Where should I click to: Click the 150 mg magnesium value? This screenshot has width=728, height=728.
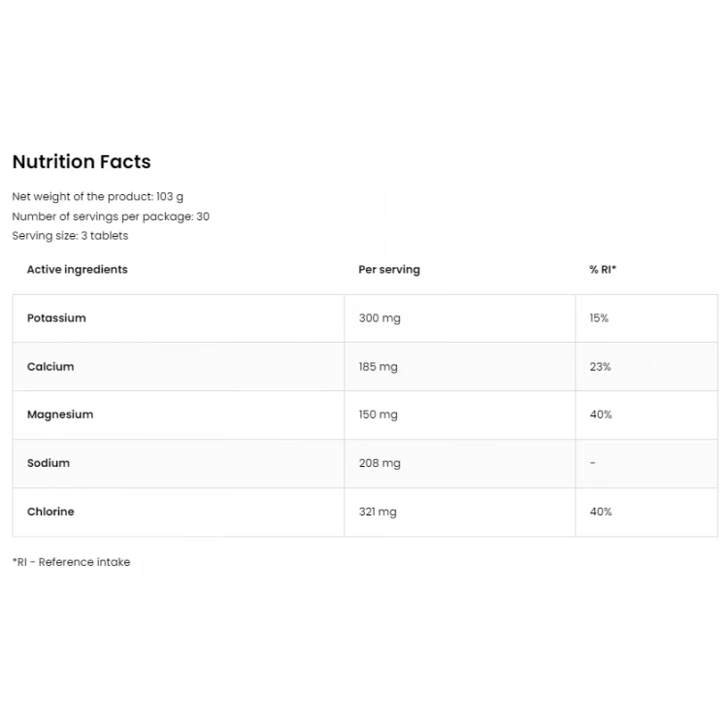click(x=378, y=414)
